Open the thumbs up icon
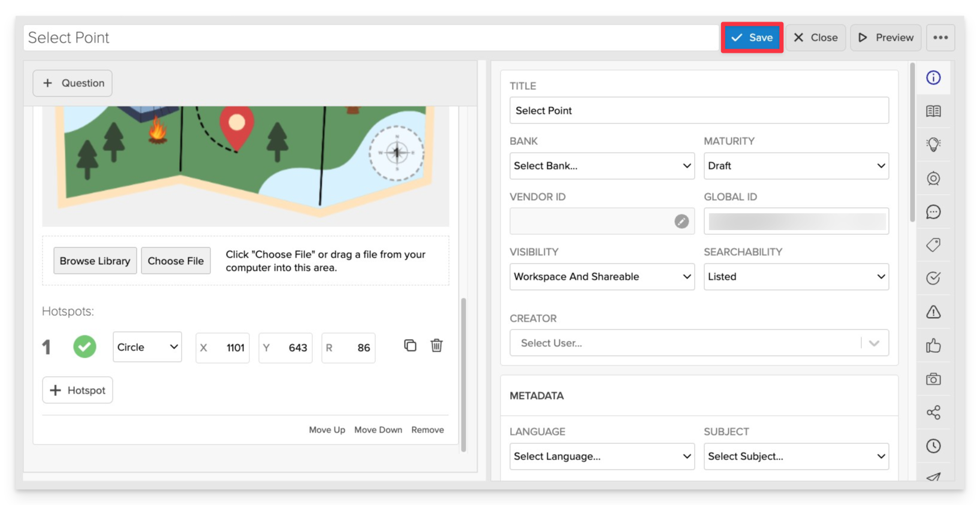 pyautogui.click(x=933, y=345)
